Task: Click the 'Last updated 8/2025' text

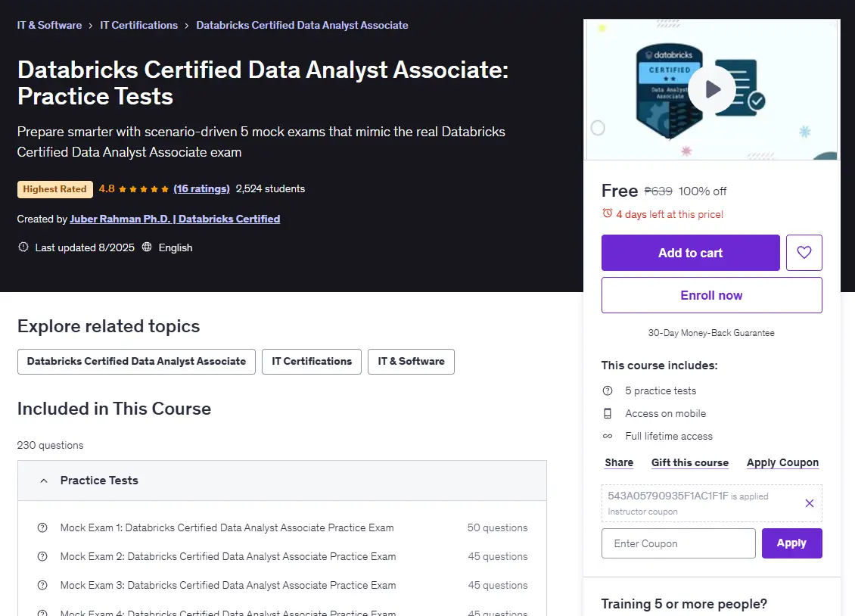Action: (x=85, y=247)
